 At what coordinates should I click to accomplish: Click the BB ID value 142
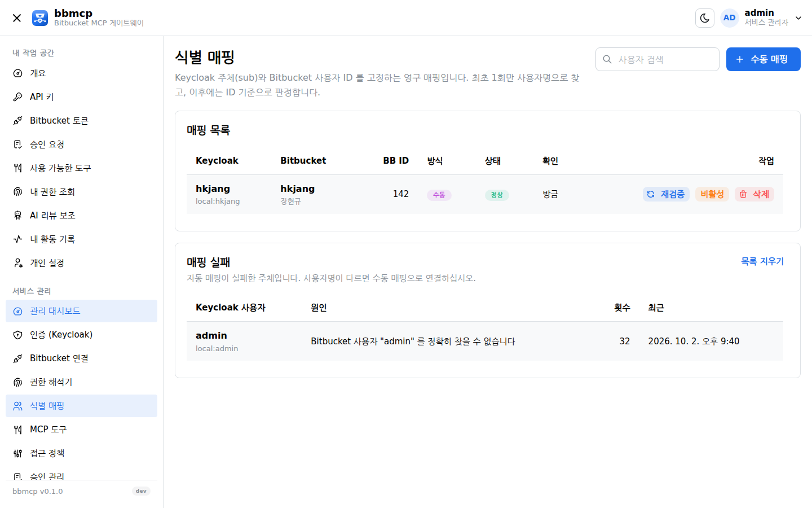pos(401,194)
